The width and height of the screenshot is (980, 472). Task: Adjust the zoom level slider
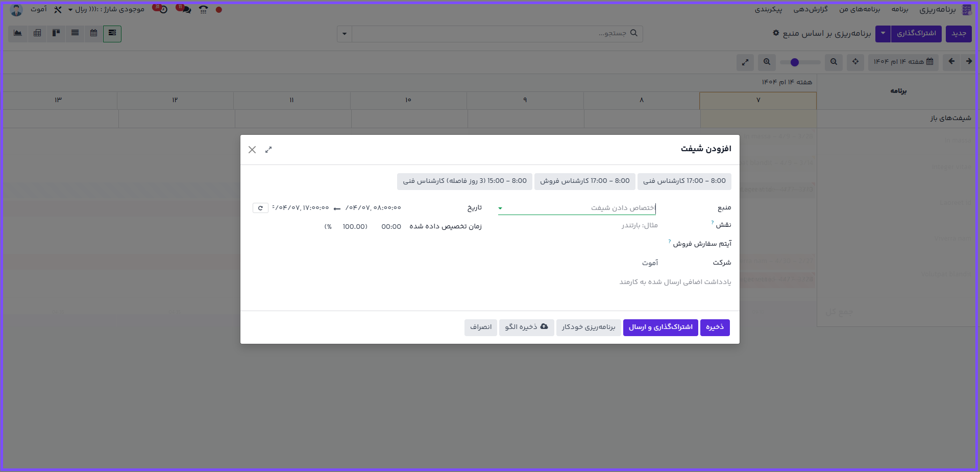tap(795, 62)
